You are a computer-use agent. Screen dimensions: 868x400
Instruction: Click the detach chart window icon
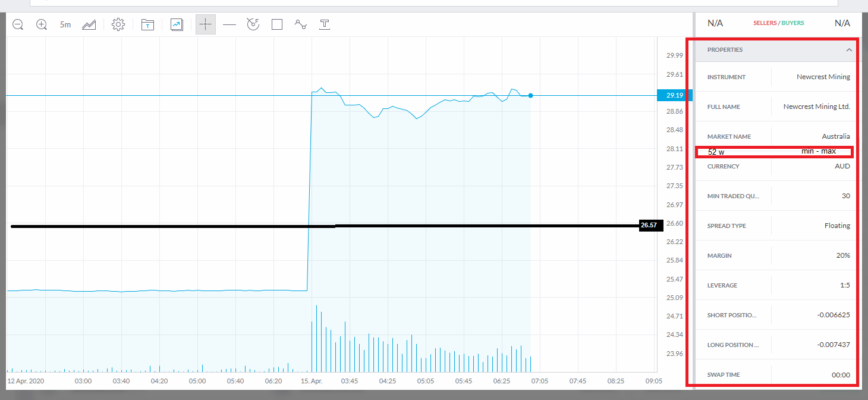click(x=177, y=24)
